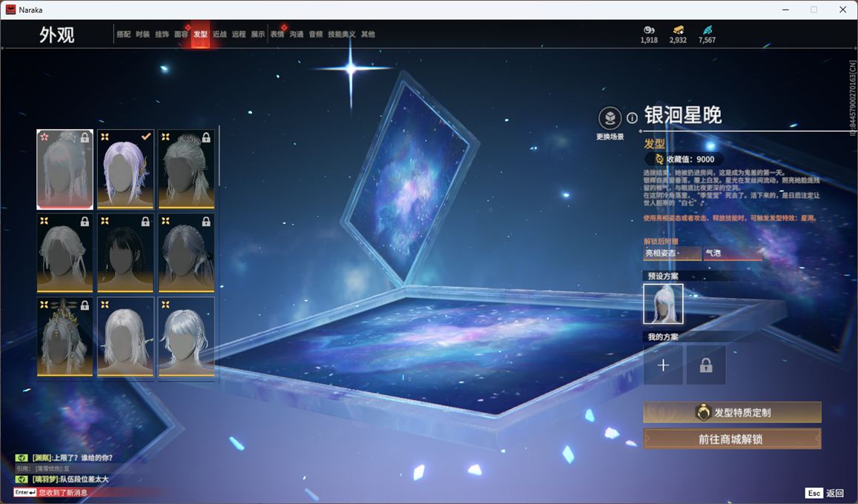This screenshot has height=504, width=858.
Task: Select the preset scheme portrait under 预设方案
Action: click(x=663, y=304)
